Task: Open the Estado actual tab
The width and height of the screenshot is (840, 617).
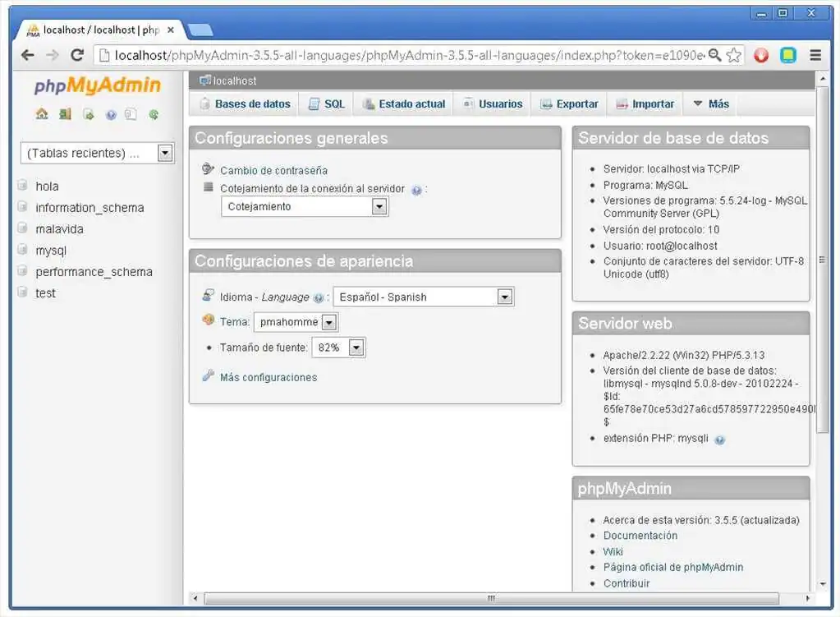Action: [404, 104]
